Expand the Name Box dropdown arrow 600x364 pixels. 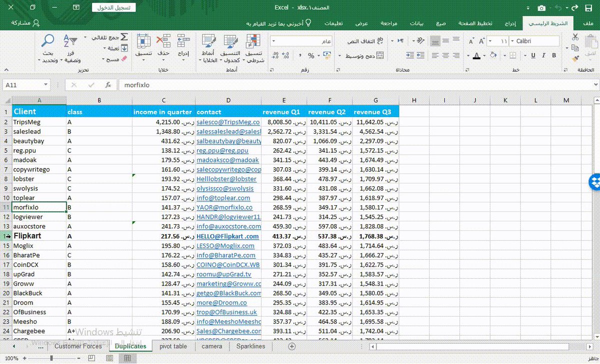(x=46, y=85)
